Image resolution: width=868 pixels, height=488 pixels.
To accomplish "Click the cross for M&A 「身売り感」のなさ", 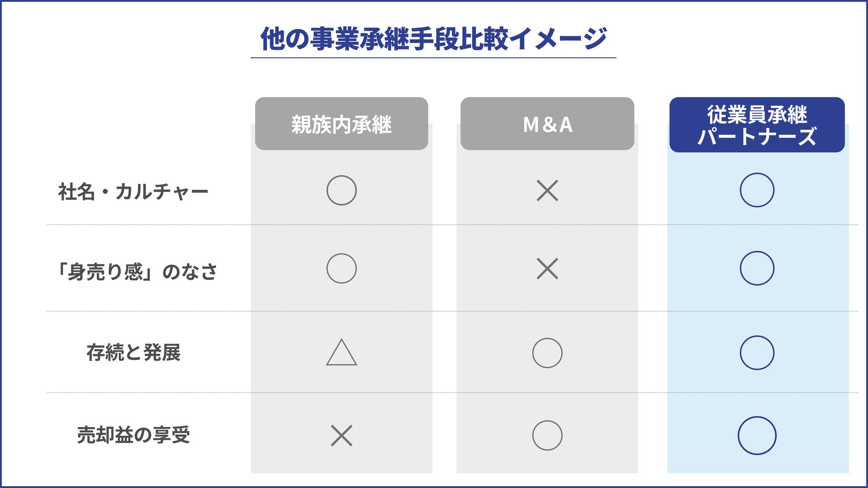I will click(x=547, y=269).
